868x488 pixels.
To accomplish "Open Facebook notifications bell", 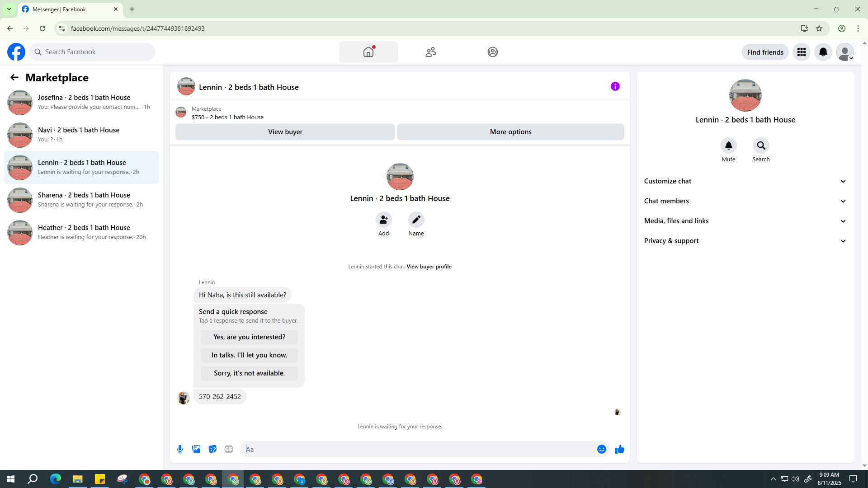I will [x=823, y=52].
